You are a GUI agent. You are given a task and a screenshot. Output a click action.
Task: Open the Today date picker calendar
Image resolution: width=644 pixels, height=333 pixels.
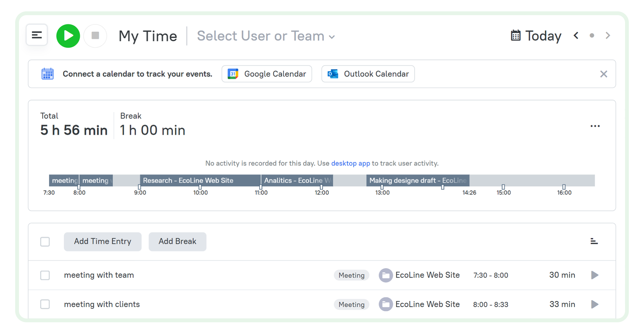[x=536, y=36]
